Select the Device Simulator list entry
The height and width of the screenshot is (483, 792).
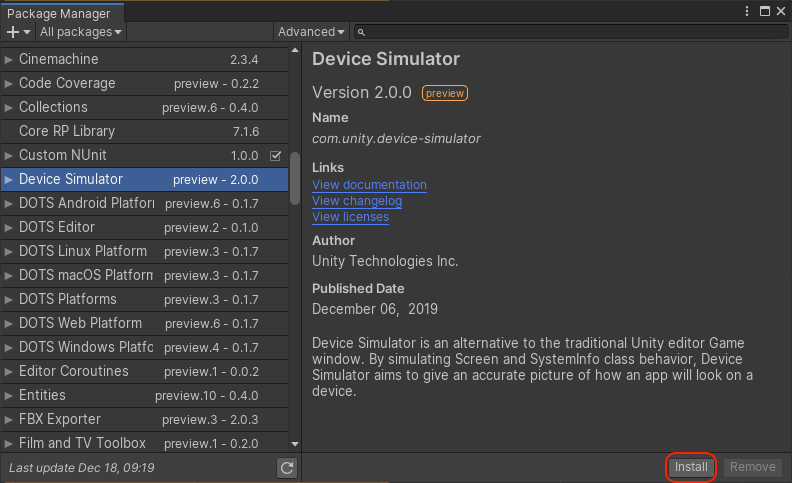click(x=144, y=179)
